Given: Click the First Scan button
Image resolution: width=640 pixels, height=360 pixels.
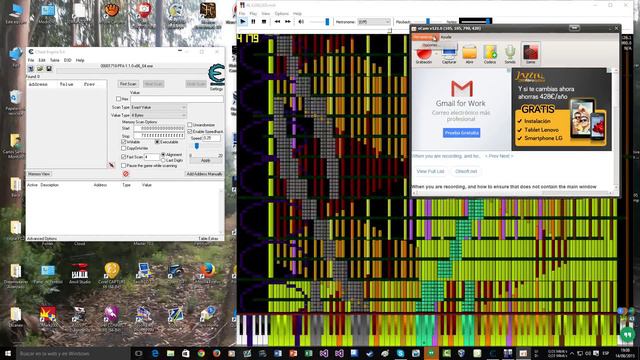Looking at the screenshot, I should (x=128, y=84).
